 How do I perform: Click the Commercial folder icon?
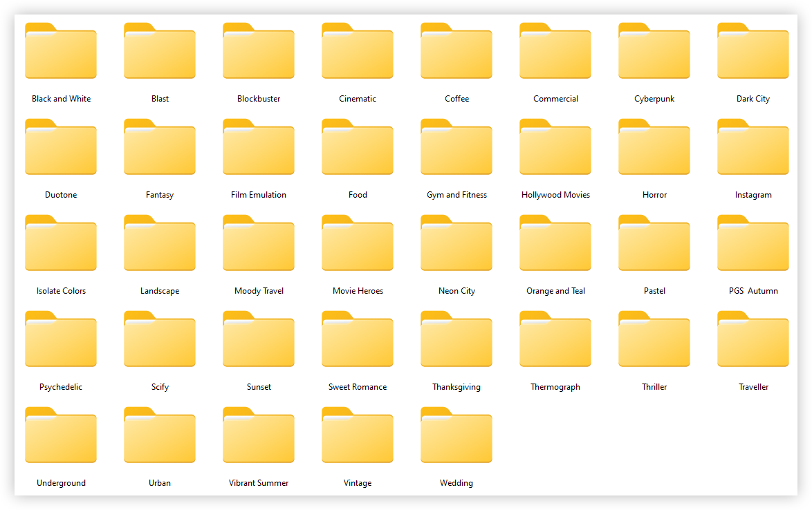coord(555,50)
